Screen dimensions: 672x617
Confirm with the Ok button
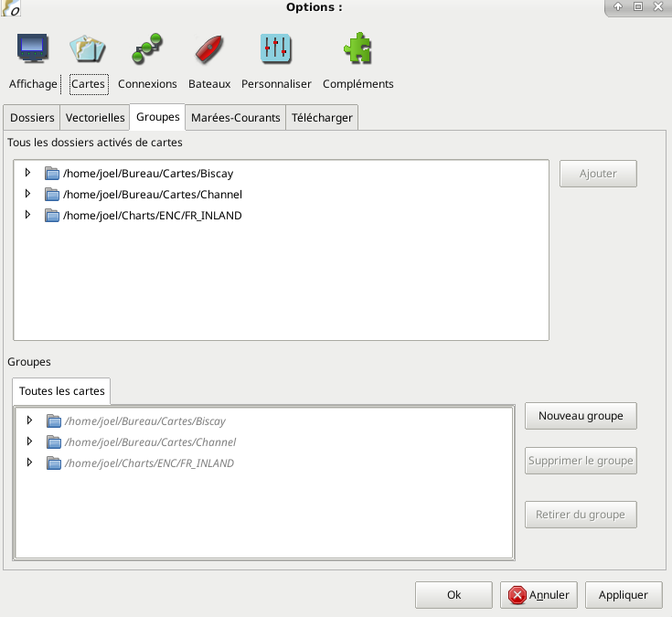coord(453,595)
